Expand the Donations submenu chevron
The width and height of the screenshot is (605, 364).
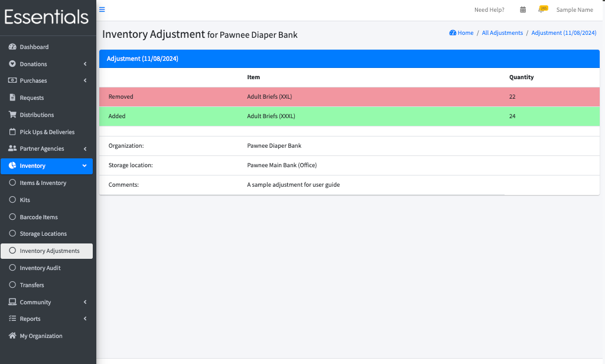(x=85, y=64)
